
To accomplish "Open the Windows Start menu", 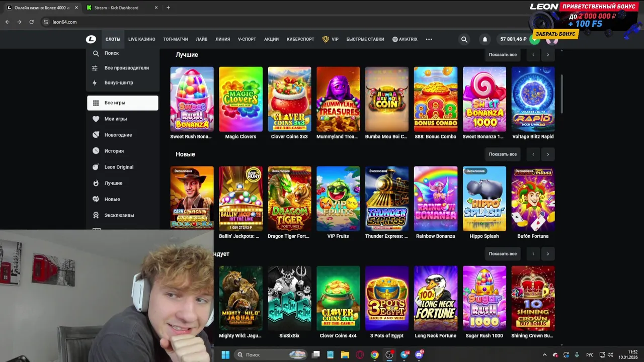I will [x=225, y=354].
